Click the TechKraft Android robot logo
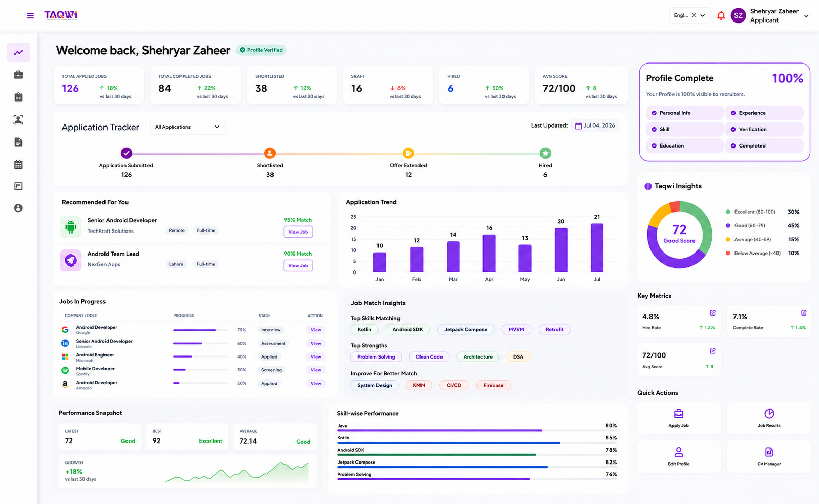819x504 pixels. pyautogui.click(x=71, y=226)
